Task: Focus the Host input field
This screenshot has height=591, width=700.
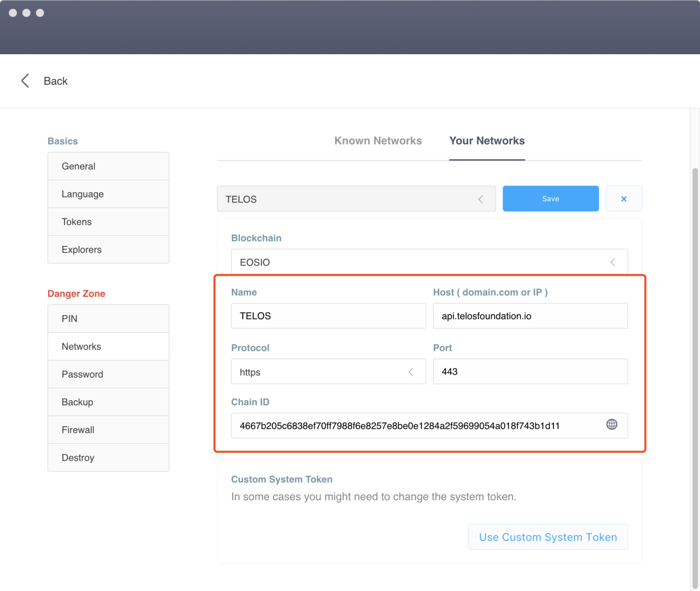Action: click(530, 316)
